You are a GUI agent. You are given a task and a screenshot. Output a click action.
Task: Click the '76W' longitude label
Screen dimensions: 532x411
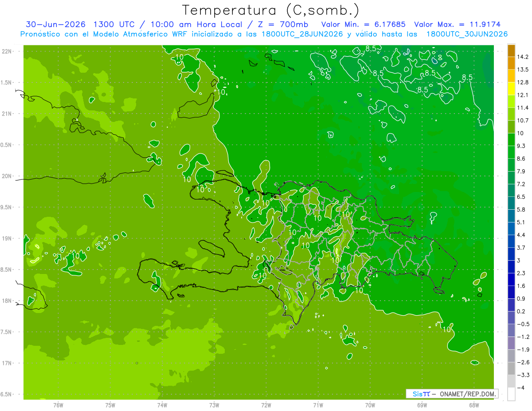coord(58,405)
